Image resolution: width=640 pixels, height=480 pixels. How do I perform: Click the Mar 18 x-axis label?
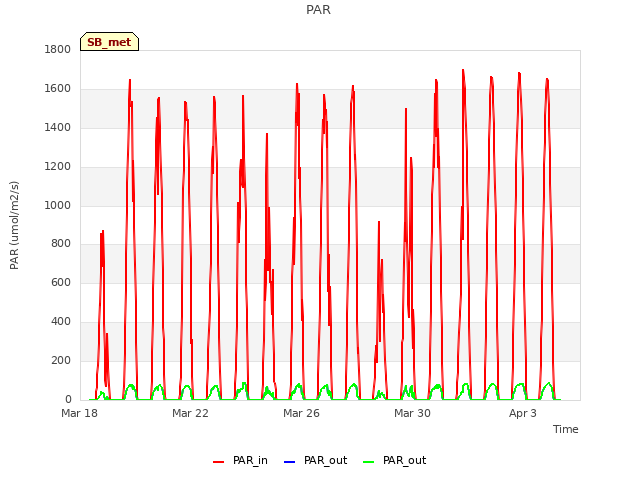pyautogui.click(x=80, y=413)
